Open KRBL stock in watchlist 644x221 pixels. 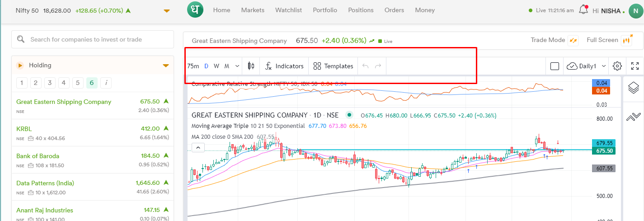(x=93, y=133)
